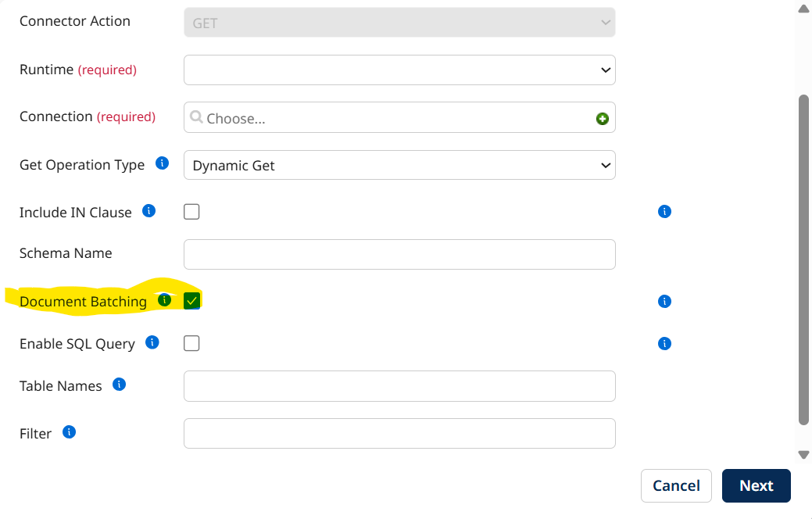The width and height of the screenshot is (812, 519).
Task: Click the blue info icon right of Include IN Clause
Action: coord(664,211)
